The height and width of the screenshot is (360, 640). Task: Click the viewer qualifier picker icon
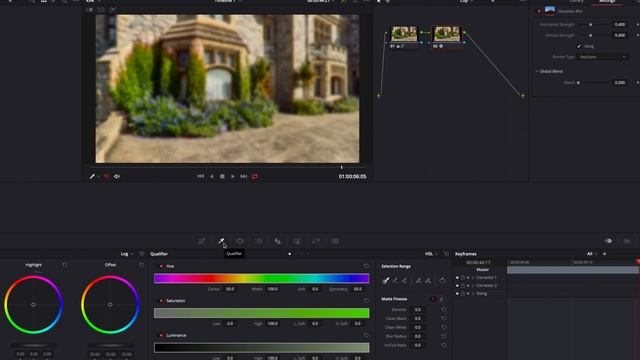[92, 176]
